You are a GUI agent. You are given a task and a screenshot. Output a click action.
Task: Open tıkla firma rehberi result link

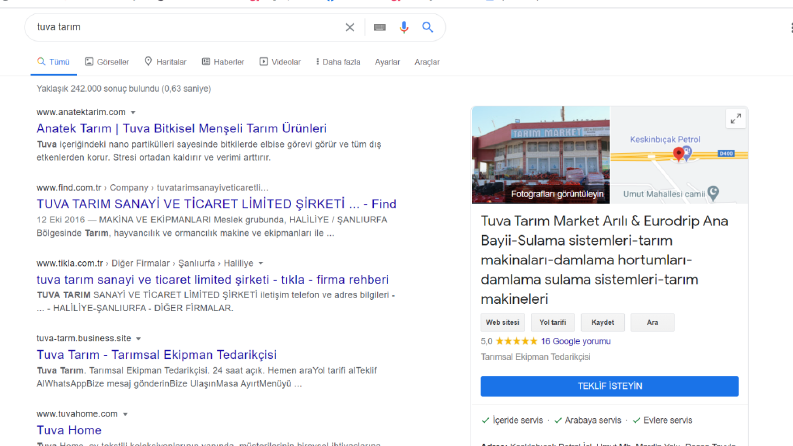(x=212, y=280)
